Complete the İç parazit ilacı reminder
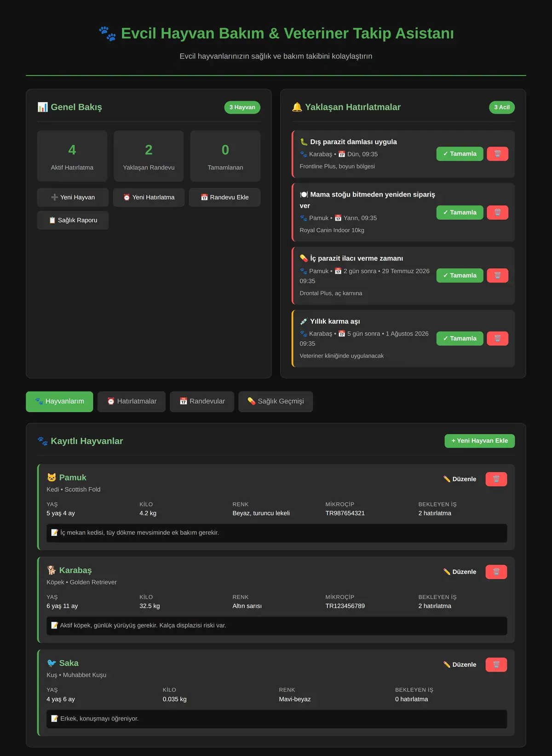Screen dimensions: 552x756 pyautogui.click(x=460, y=275)
